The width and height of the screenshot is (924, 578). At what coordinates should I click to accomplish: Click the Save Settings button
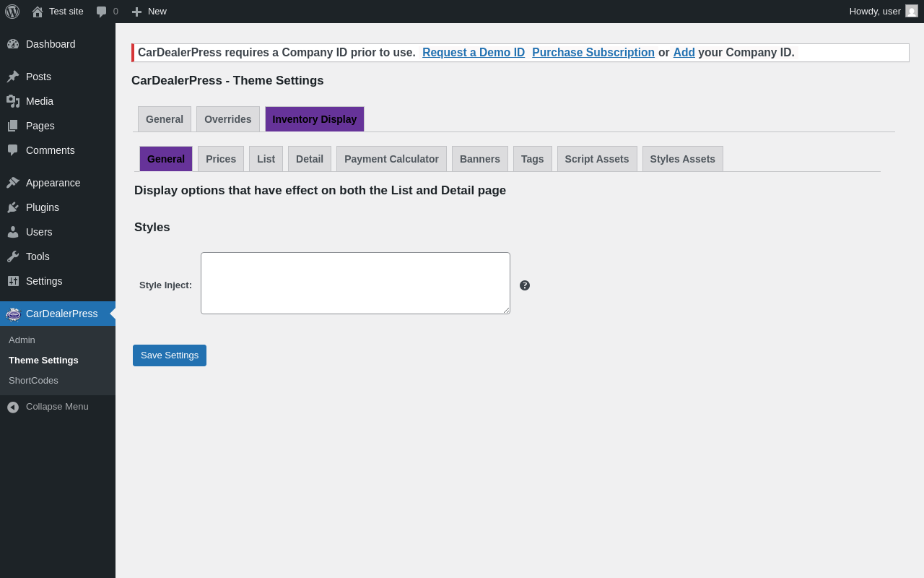170,355
